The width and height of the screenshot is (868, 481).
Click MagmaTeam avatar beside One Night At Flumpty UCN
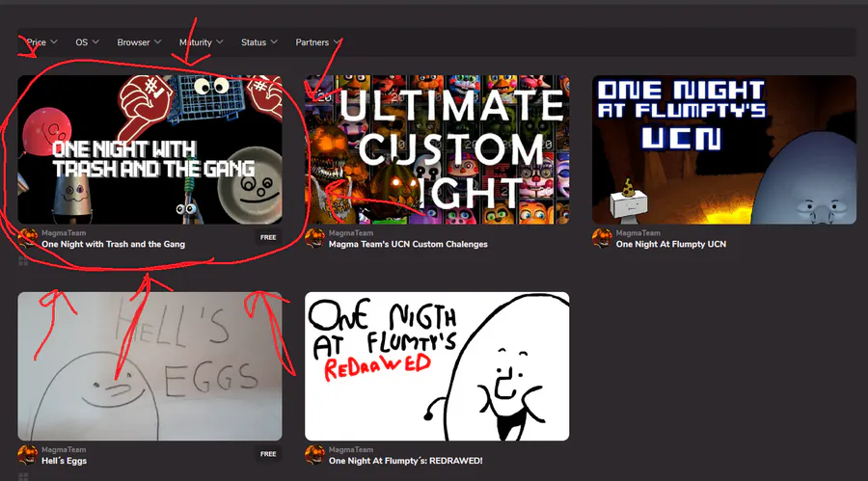[602, 238]
